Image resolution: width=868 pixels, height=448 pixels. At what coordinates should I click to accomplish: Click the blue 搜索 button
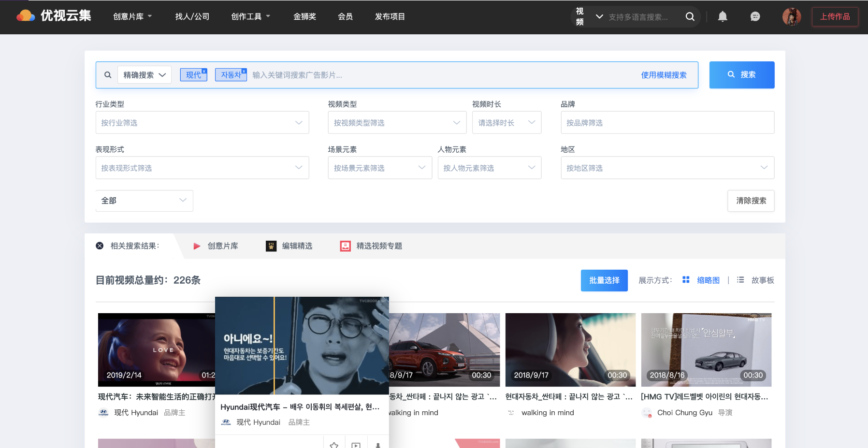[x=742, y=75]
